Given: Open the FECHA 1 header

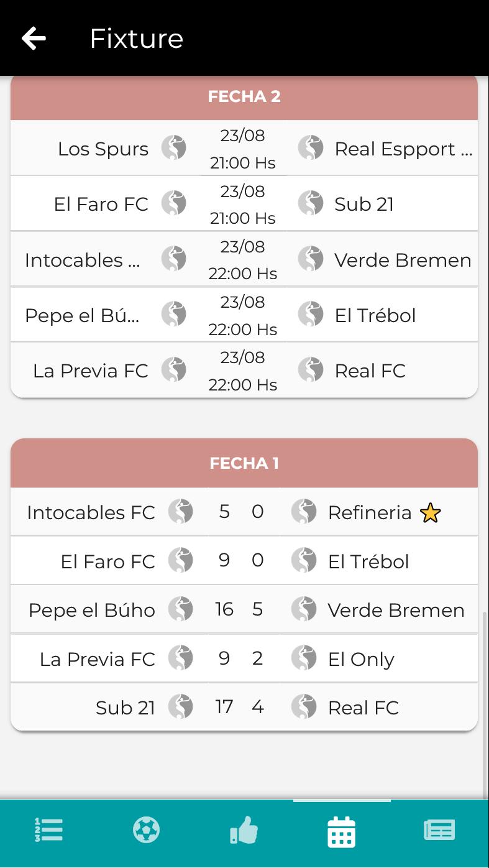Looking at the screenshot, I should (244, 463).
